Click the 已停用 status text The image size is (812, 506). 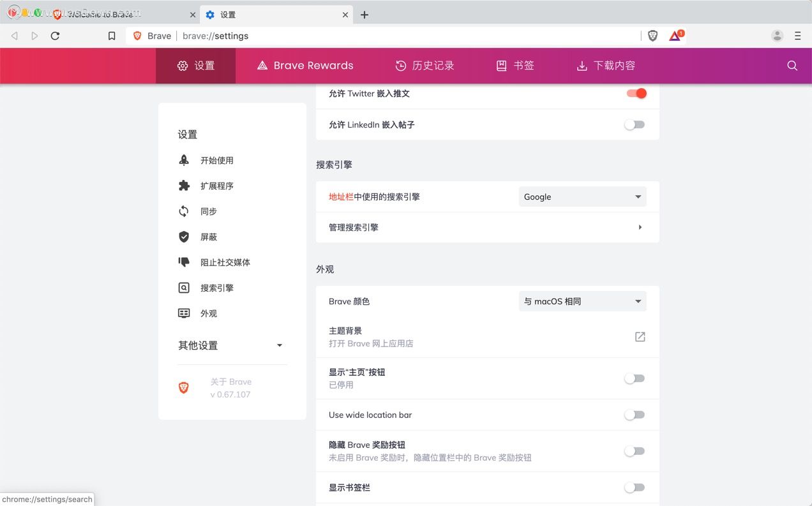pos(341,385)
